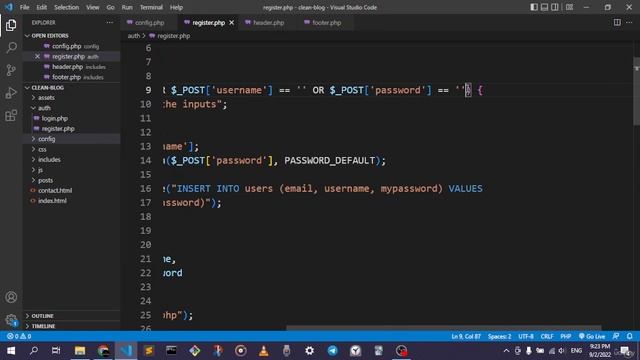
Task: Open the File menu
Action: (24, 7)
